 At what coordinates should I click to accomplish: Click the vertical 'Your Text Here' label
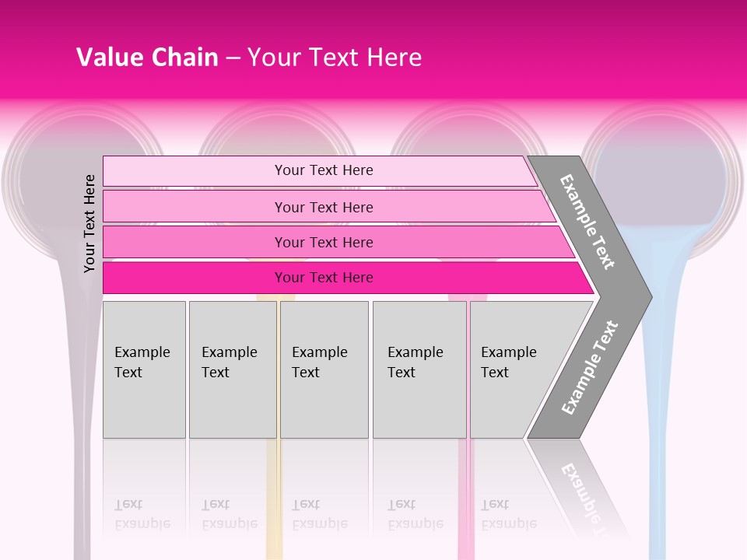pos(89,224)
